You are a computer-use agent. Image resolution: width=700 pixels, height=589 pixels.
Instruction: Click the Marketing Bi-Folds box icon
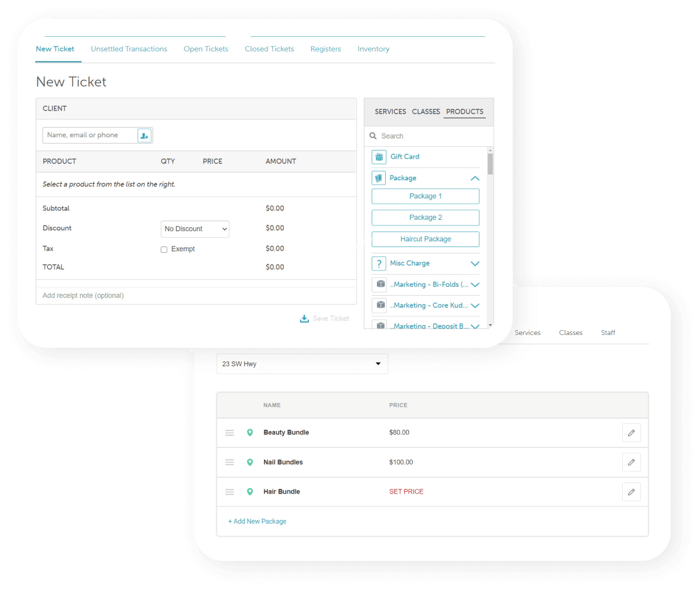(380, 284)
